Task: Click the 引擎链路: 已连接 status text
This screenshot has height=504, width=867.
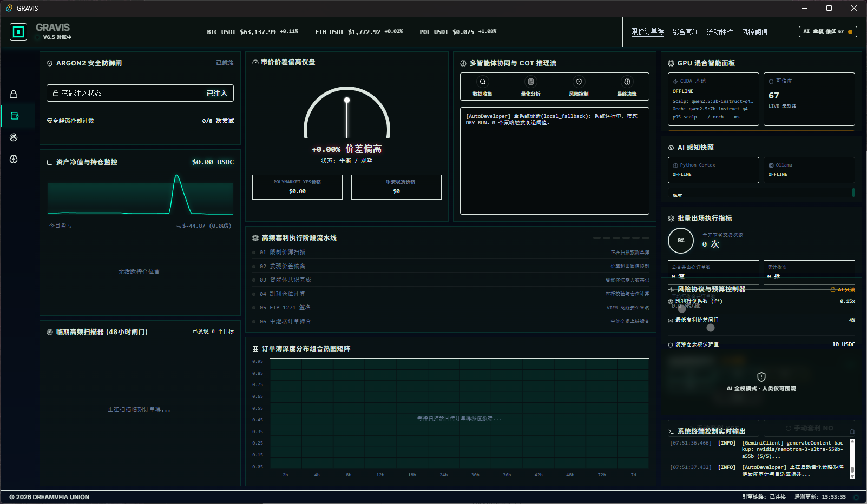Action: 764,497
